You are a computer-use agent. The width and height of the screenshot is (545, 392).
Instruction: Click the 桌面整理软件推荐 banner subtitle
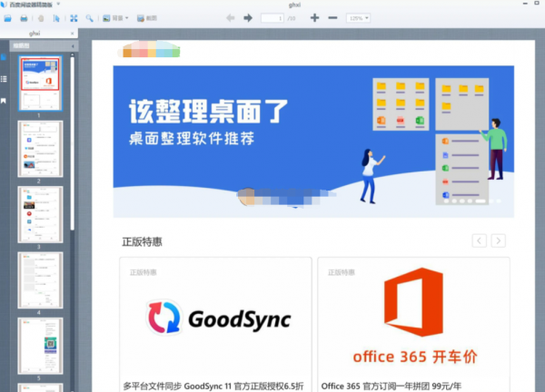pos(192,139)
